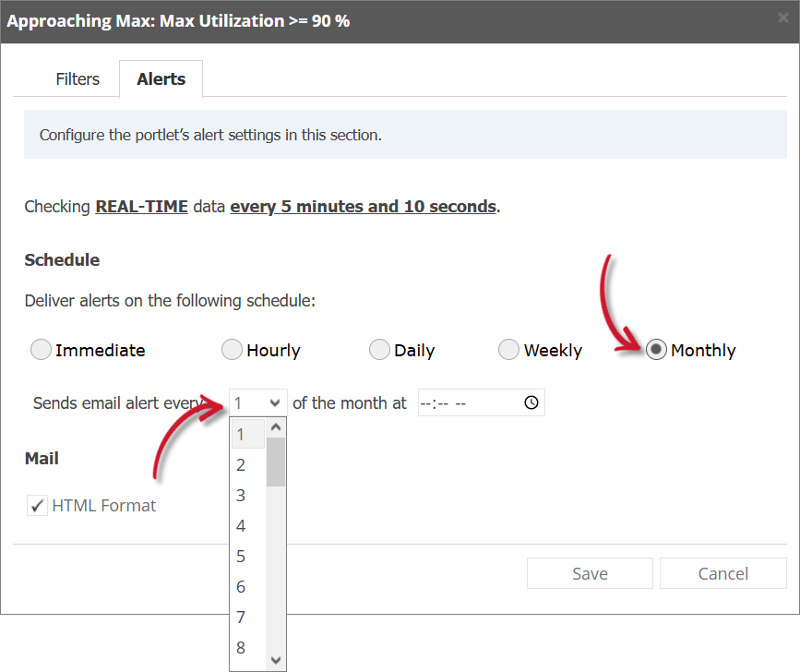Open the REAL-TIME data link
This screenshot has height=672, width=800.
pos(141,206)
